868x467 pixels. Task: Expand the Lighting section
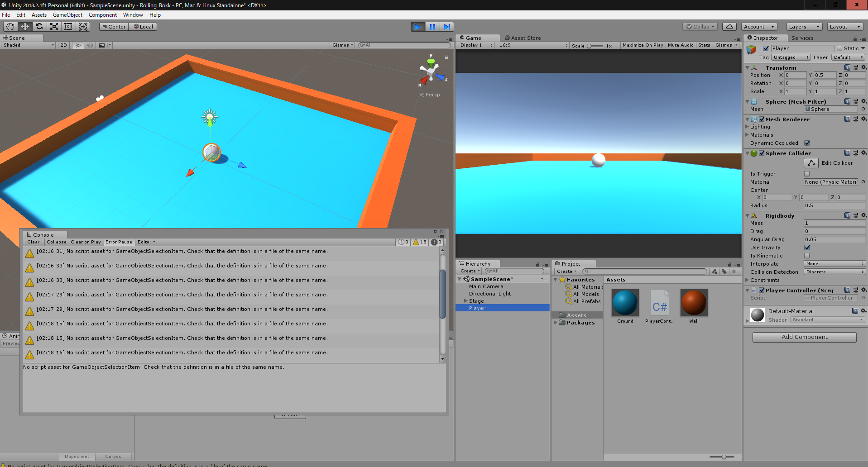tap(747, 127)
